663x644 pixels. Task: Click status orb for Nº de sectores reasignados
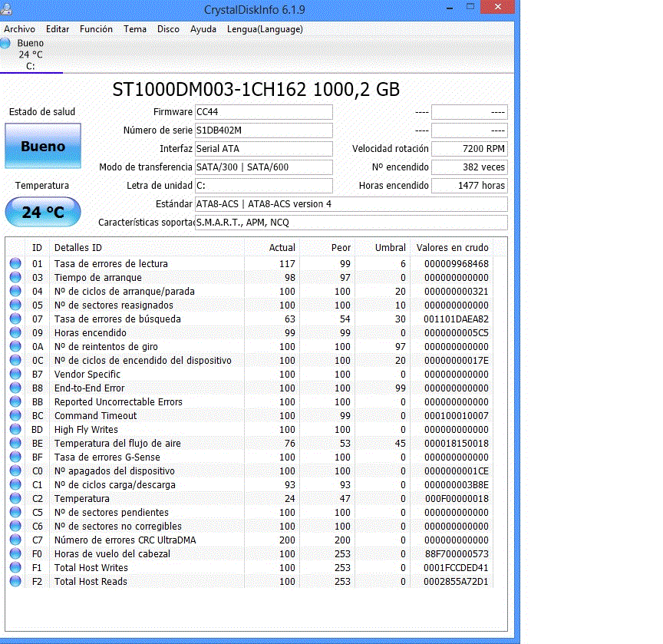pos(15,305)
